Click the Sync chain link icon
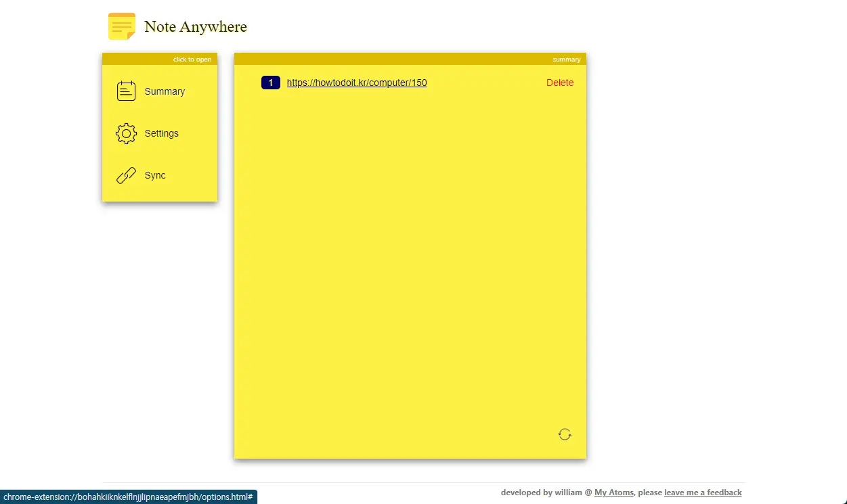This screenshot has height=504, width=847. point(126,175)
